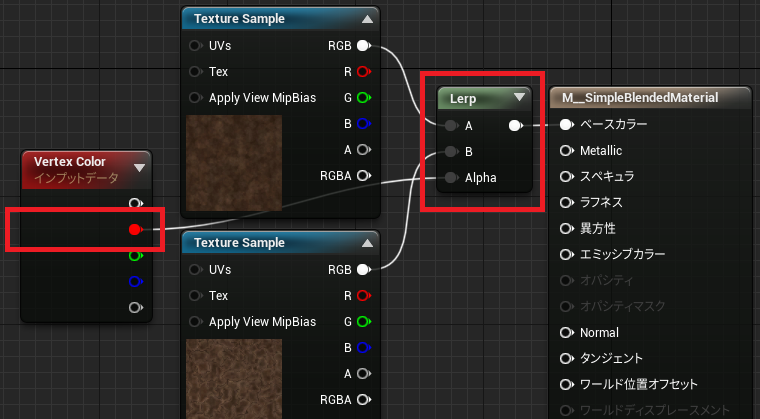Select the upper Texture Sample preview thumbnail

click(x=234, y=163)
